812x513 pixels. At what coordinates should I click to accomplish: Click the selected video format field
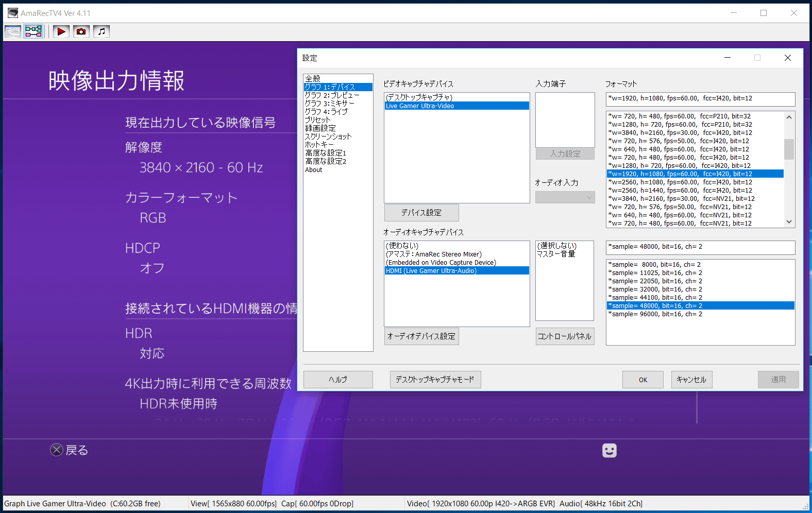coord(701,99)
